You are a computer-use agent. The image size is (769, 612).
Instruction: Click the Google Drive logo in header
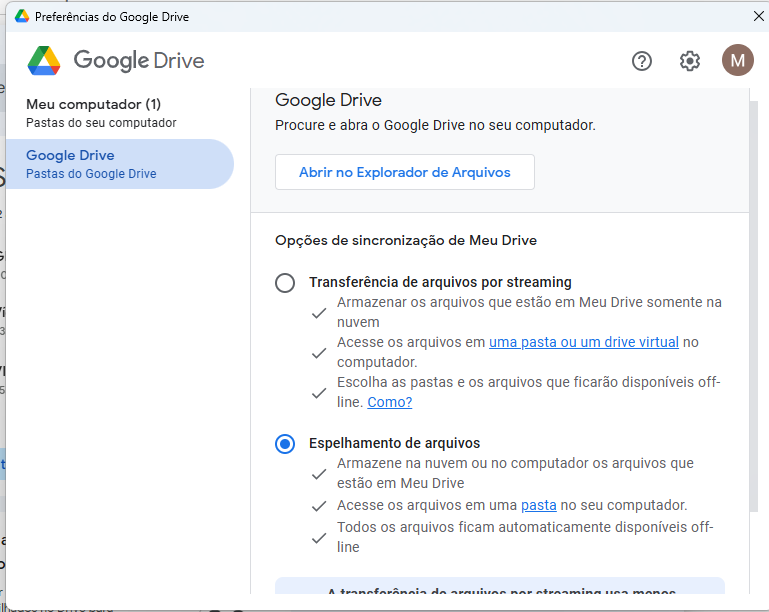pyautogui.click(x=116, y=60)
